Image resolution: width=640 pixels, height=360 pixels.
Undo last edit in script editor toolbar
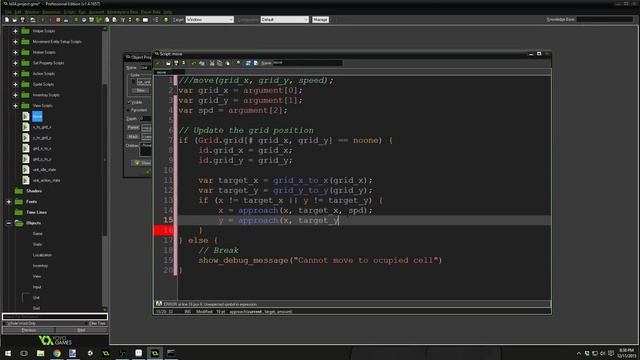[194, 63]
